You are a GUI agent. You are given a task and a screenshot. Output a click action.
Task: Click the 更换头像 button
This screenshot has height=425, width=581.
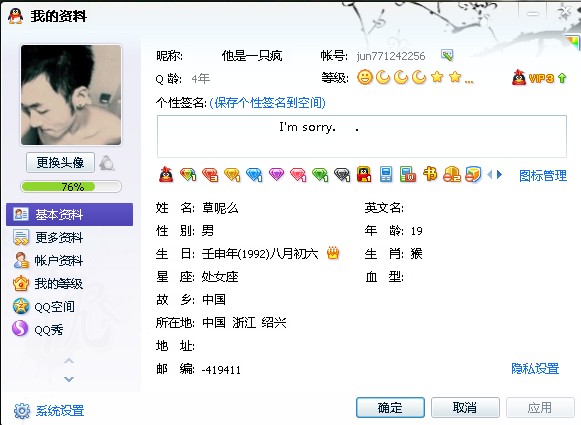[x=60, y=163]
